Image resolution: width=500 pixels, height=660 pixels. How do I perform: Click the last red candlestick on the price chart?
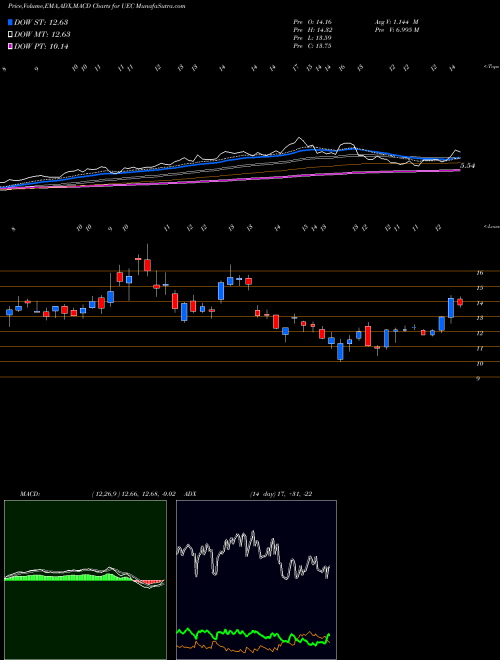click(x=460, y=302)
